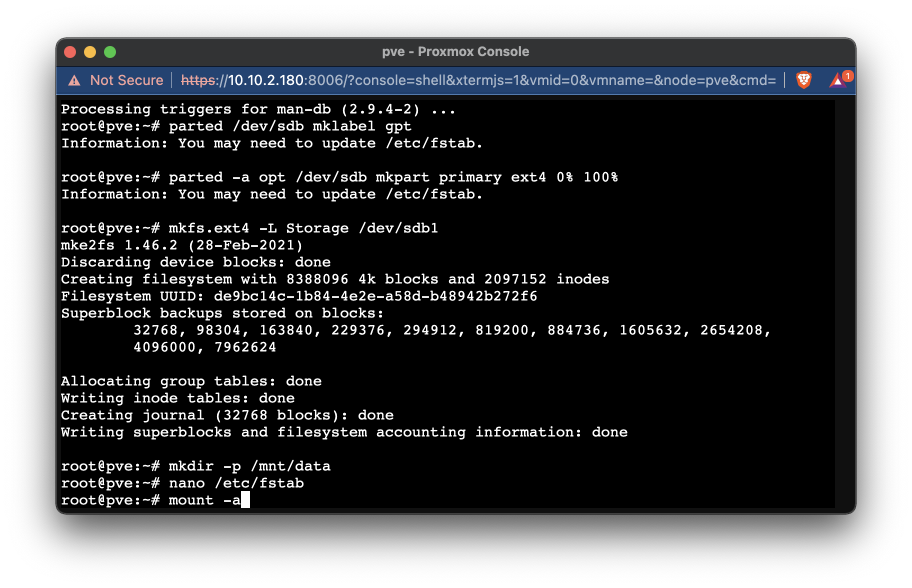Place the cursor after "mount -a"

click(x=245, y=499)
